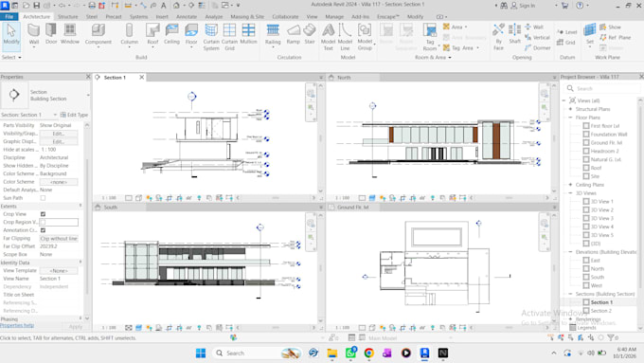Switch to the Manage ribbon tab
644x363 pixels.
(x=334, y=16)
